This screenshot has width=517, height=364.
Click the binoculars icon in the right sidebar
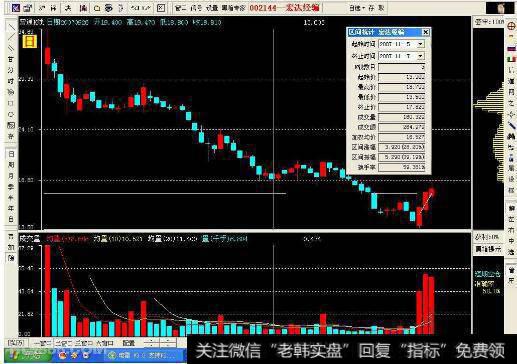(x=511, y=136)
